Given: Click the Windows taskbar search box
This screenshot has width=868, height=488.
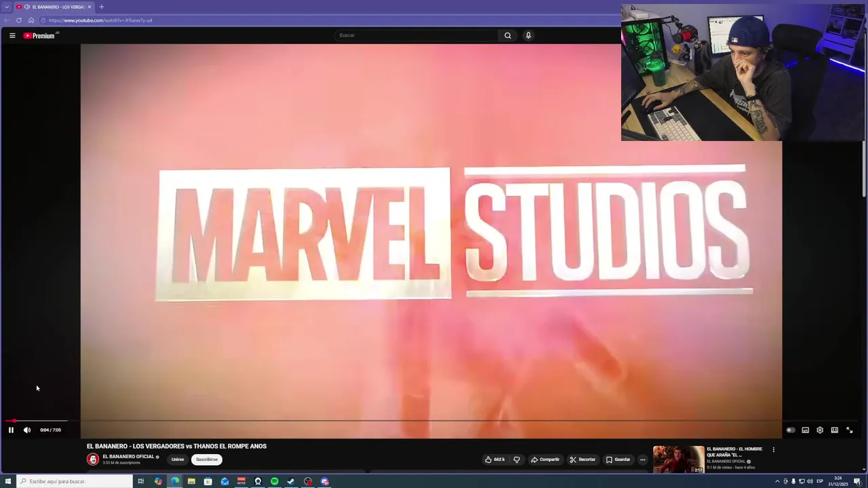Looking at the screenshot, I should [x=75, y=481].
